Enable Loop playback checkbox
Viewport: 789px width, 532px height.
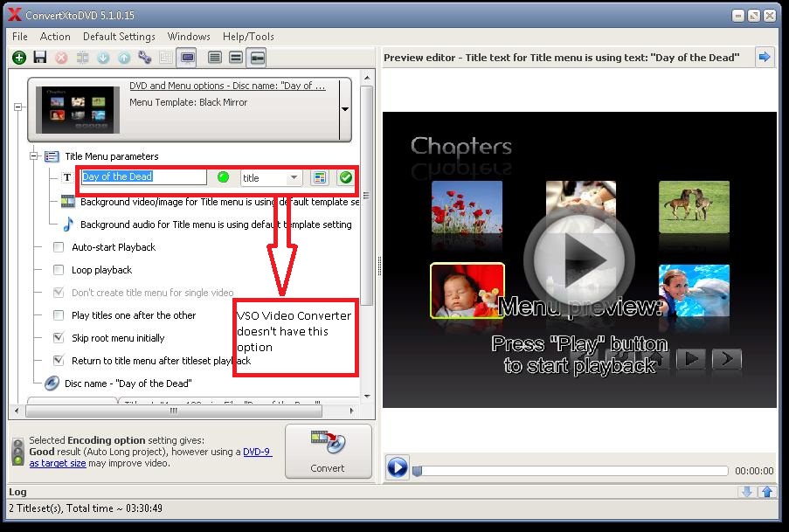[59, 270]
